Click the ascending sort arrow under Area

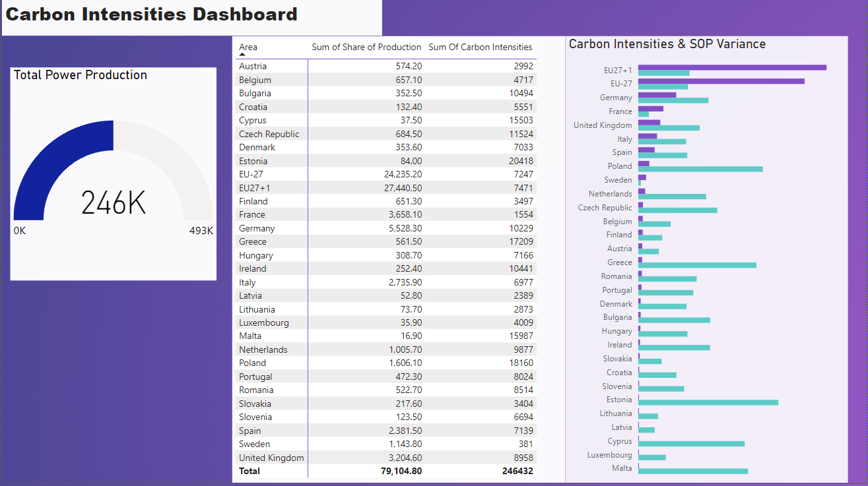pyautogui.click(x=241, y=53)
